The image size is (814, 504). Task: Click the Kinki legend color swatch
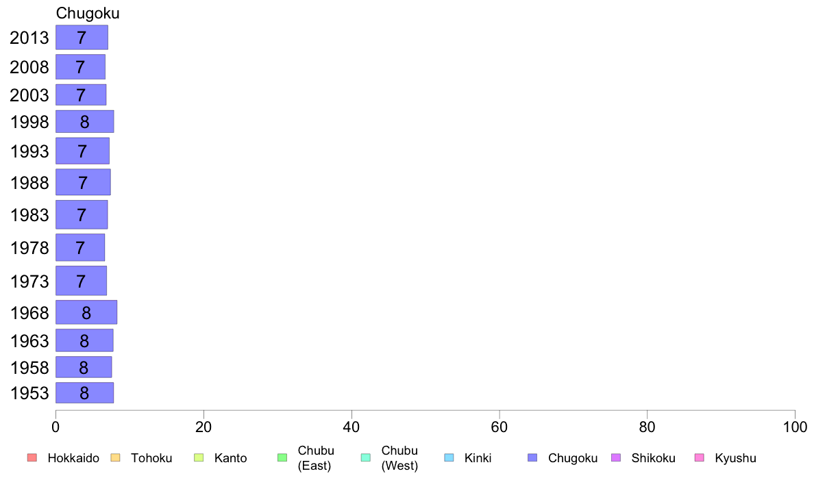(x=449, y=458)
